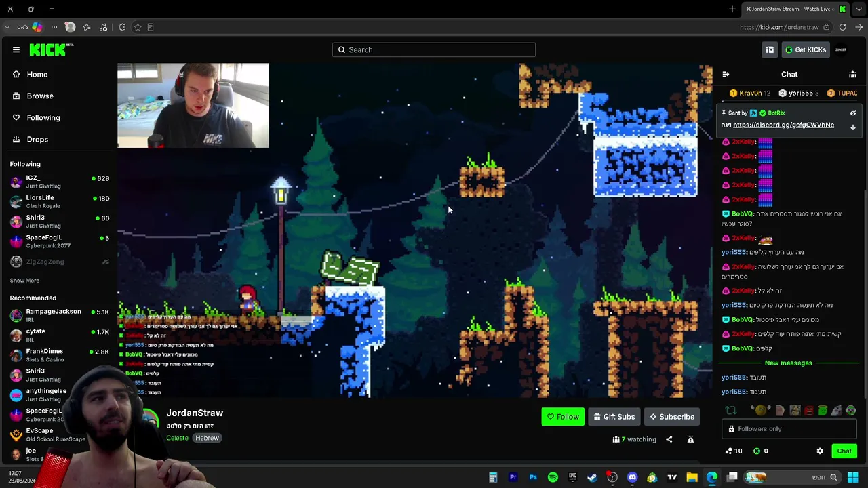This screenshot has height=488, width=868.
Task: Open Epic Games Launcher from taskbar
Action: pos(572,478)
